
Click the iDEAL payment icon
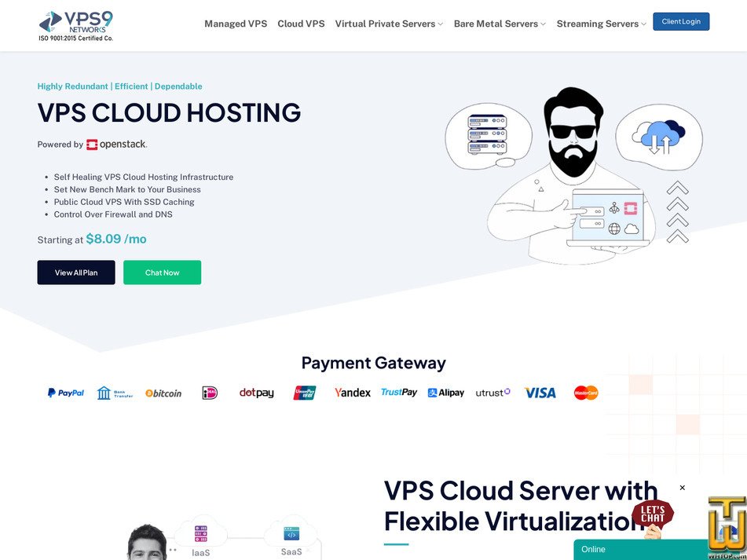point(210,393)
